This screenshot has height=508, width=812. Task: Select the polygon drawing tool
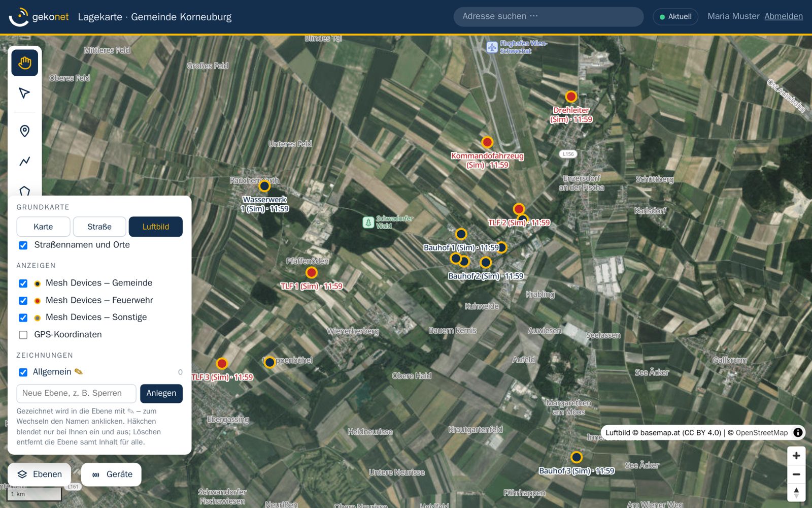[24, 190]
